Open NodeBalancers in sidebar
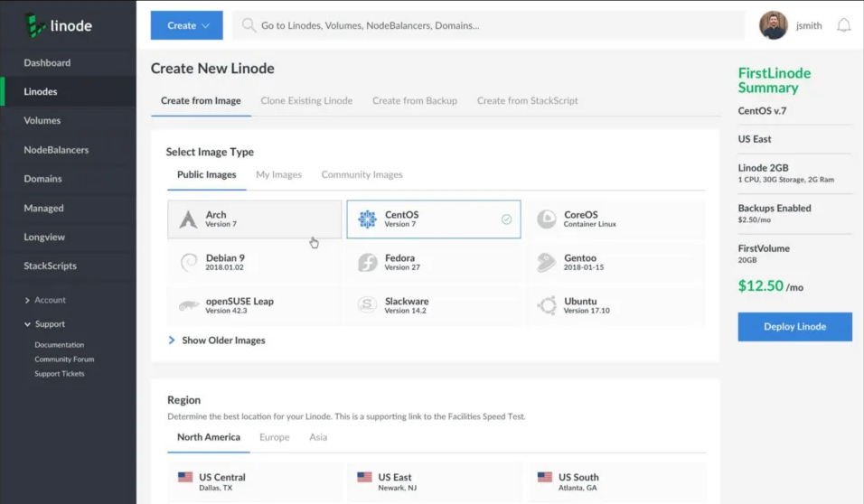This screenshot has width=864, height=504. pyautogui.click(x=69, y=150)
